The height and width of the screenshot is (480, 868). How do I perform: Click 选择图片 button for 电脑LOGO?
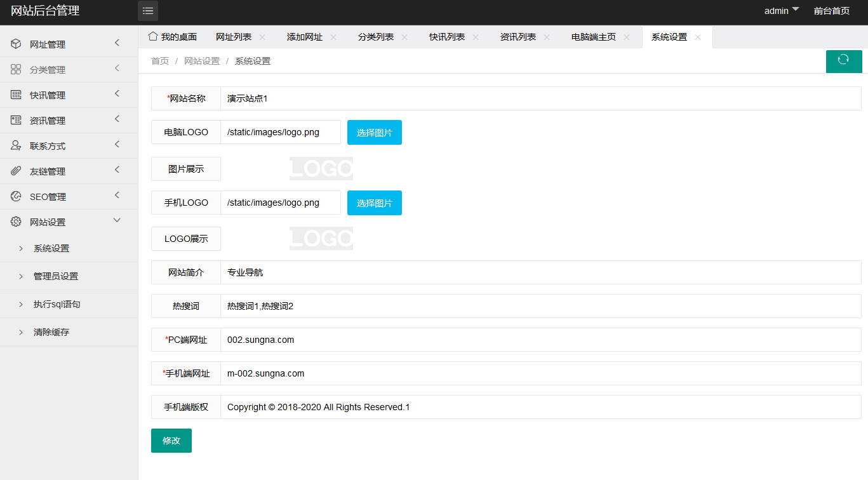pyautogui.click(x=374, y=133)
